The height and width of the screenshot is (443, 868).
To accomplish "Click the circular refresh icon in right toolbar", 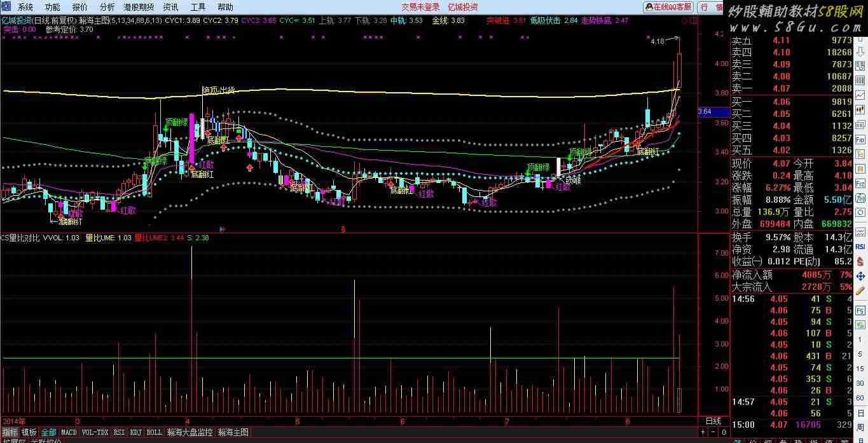I will [860, 212].
